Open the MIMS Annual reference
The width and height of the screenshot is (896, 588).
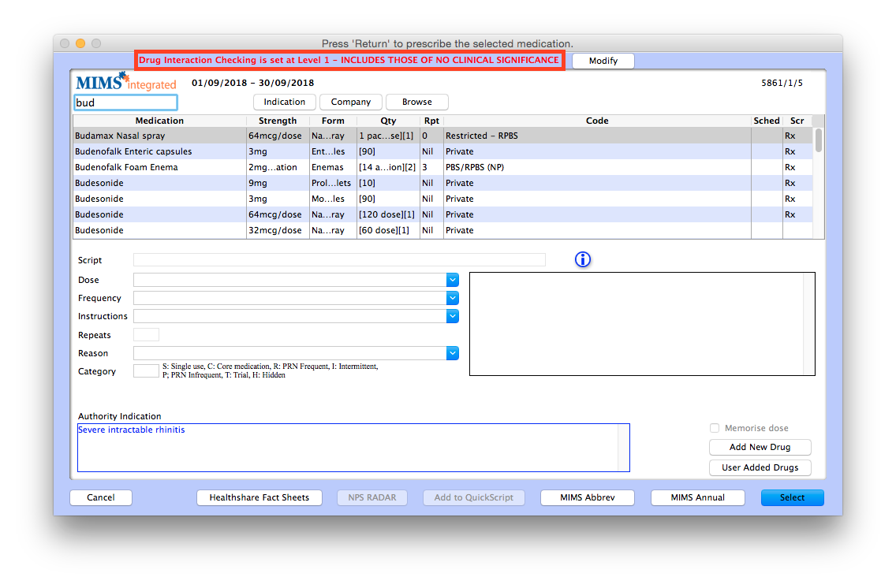(x=697, y=497)
